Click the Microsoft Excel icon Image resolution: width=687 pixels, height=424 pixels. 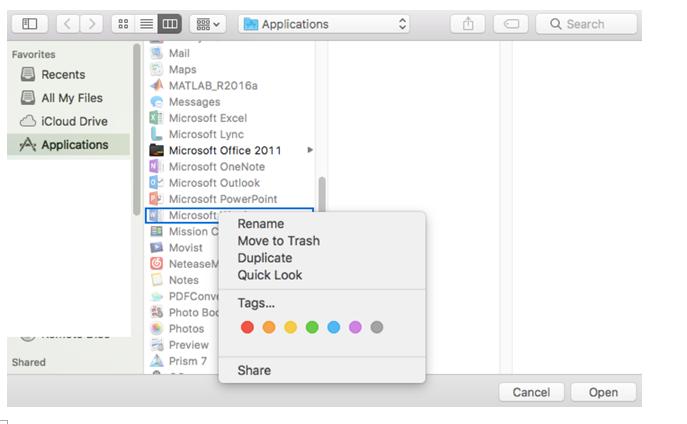click(156, 118)
